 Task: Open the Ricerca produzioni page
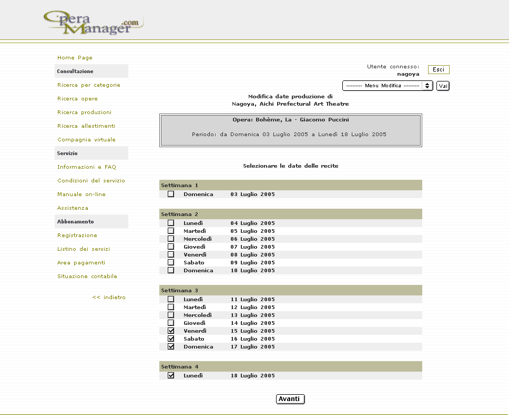click(x=84, y=112)
